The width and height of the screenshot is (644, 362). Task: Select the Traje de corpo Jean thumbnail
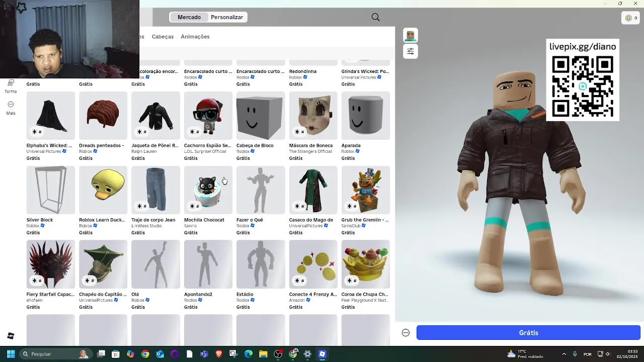[x=155, y=190]
